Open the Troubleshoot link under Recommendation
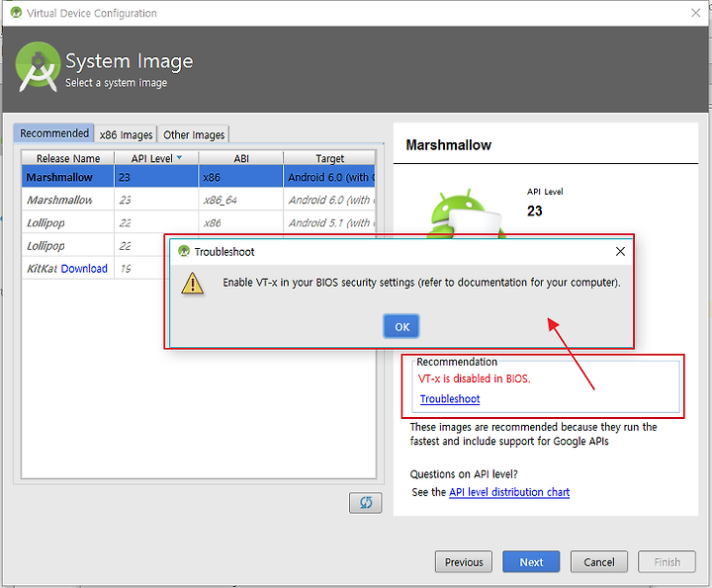The width and height of the screenshot is (712, 588). click(450, 399)
